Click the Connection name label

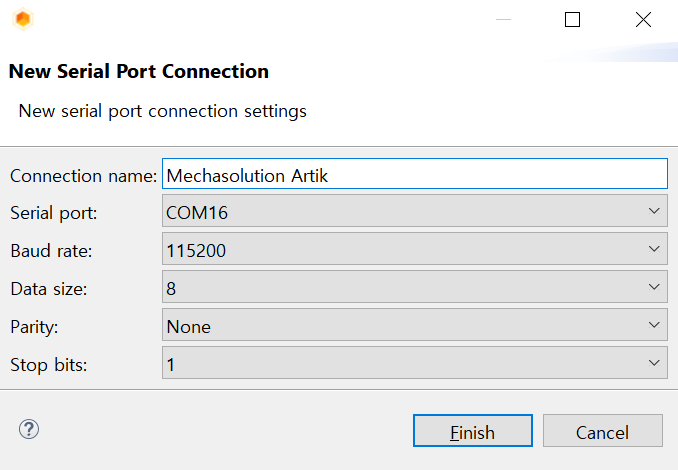coord(83,176)
